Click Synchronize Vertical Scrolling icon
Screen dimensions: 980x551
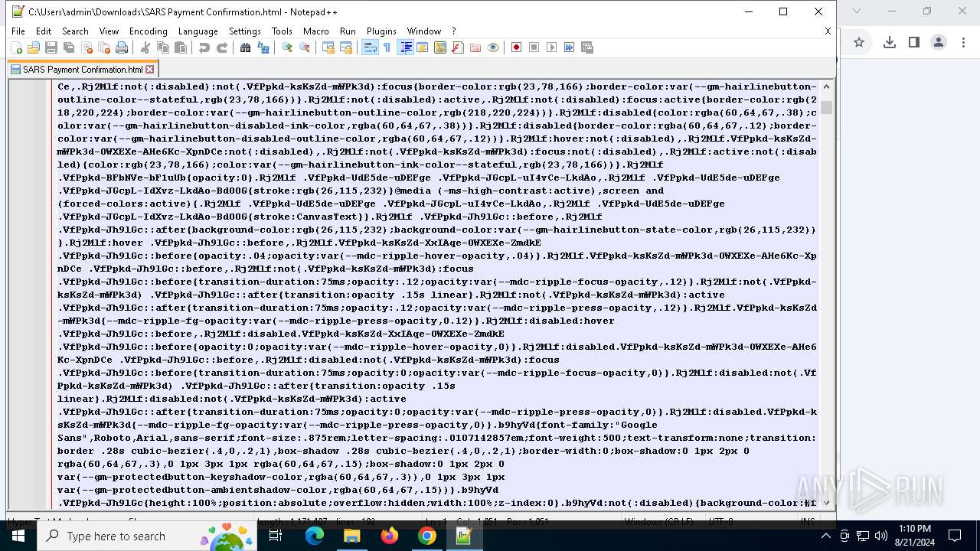click(328, 47)
